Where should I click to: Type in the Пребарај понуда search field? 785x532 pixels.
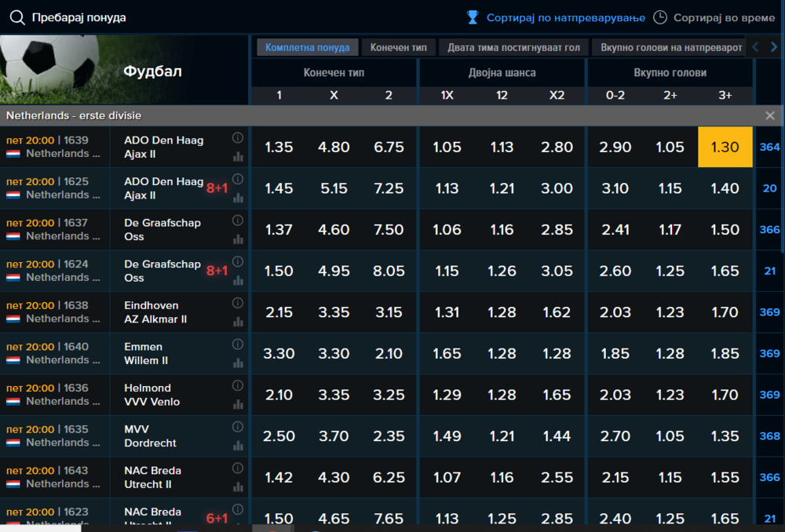pyautogui.click(x=157, y=17)
